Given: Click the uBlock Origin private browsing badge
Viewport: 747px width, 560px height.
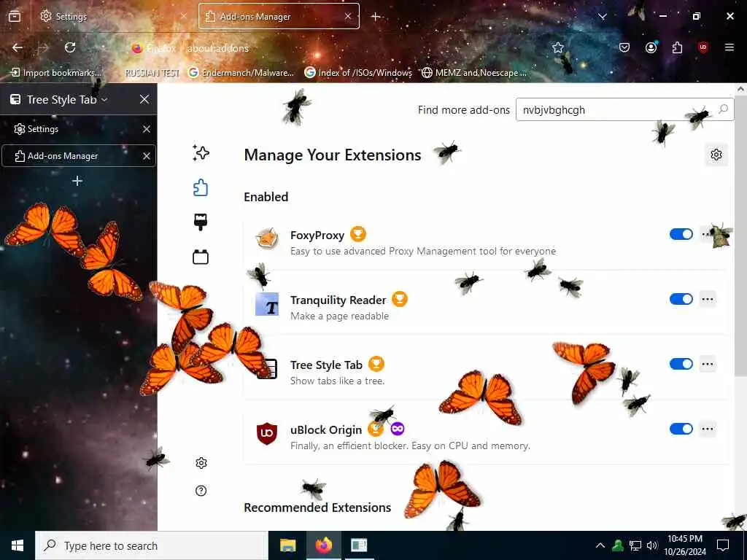Looking at the screenshot, I should pyautogui.click(x=398, y=429).
